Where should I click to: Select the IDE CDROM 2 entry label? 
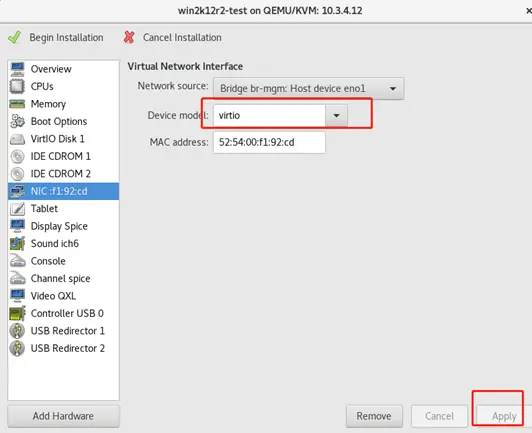point(61,174)
